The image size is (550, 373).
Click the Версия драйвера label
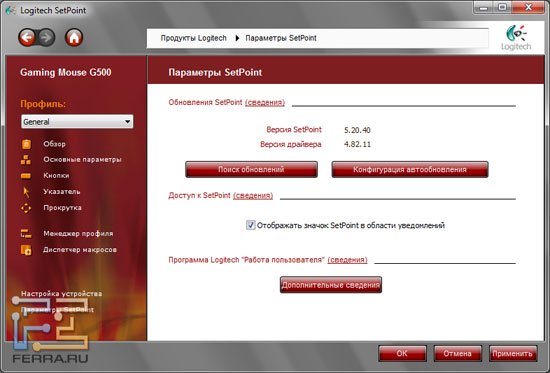[291, 144]
